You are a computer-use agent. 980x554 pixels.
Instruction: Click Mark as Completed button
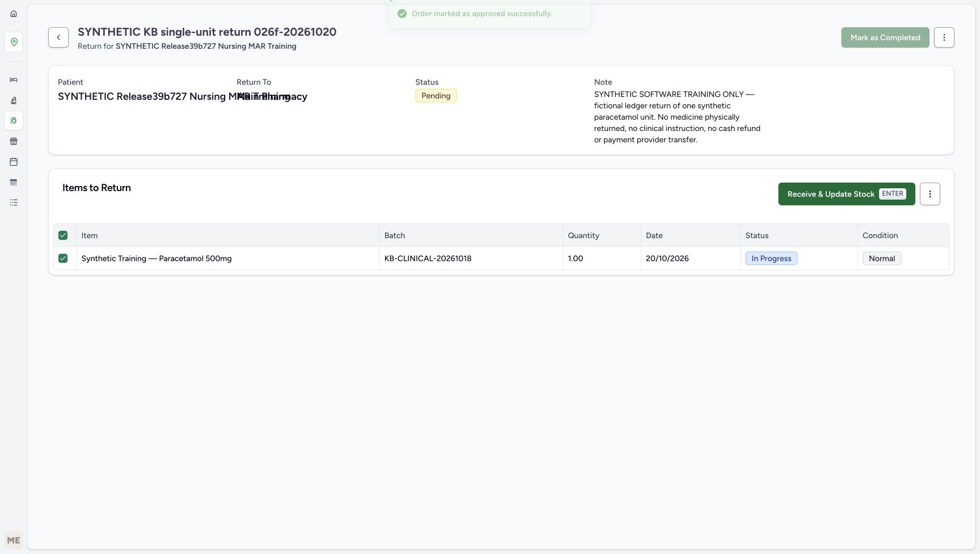point(885,37)
